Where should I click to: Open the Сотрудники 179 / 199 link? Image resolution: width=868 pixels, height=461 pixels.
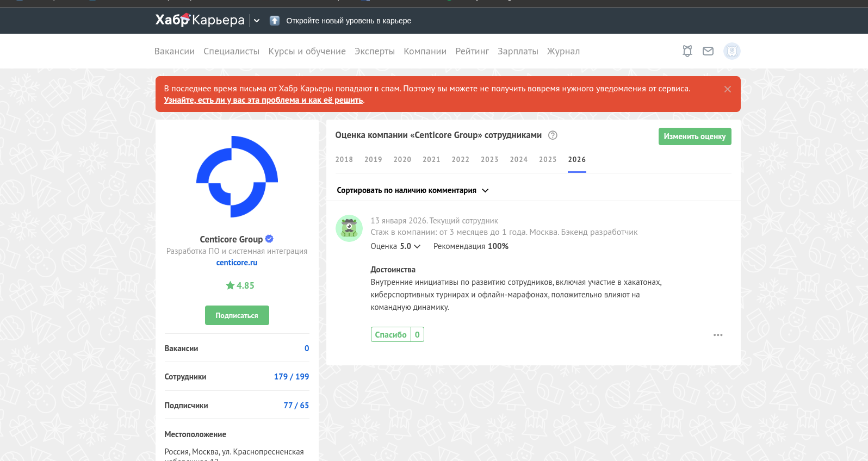point(292,377)
